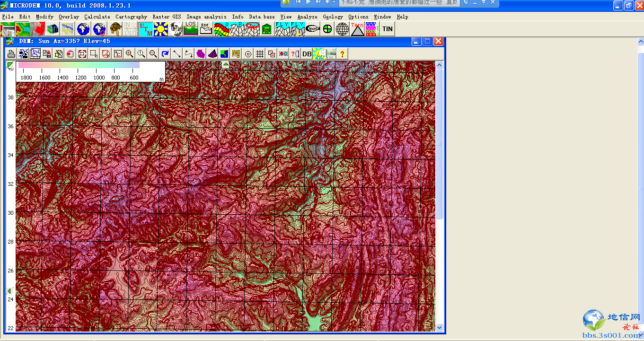644x341 pixels.
Task: Launch the LOS line-of-sight tool
Action: tap(191, 29)
